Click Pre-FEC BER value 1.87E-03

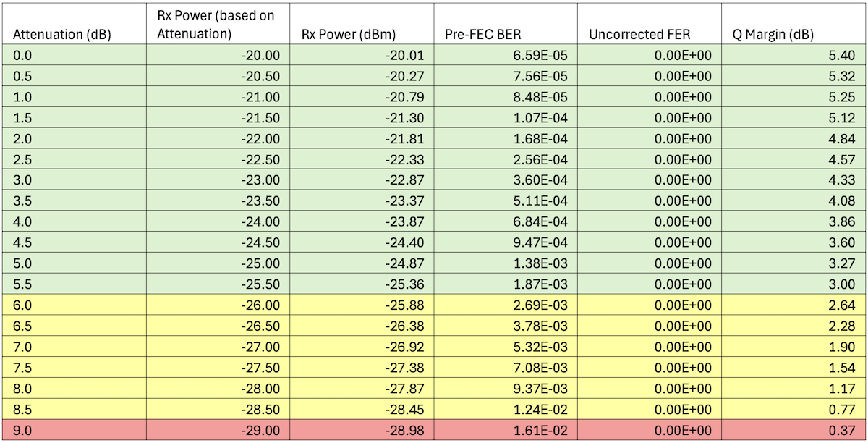(x=506, y=284)
